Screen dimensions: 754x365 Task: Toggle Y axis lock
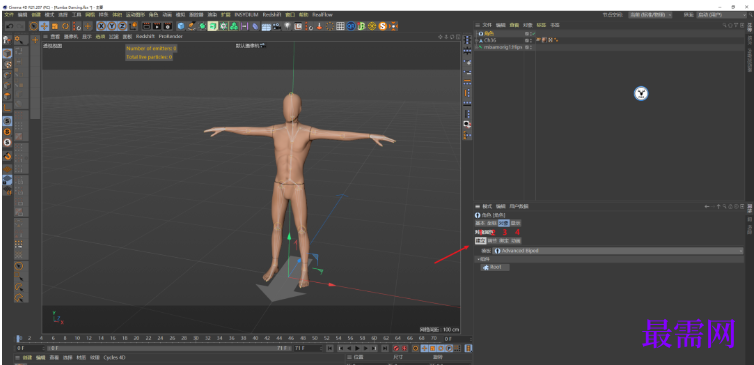click(112, 26)
